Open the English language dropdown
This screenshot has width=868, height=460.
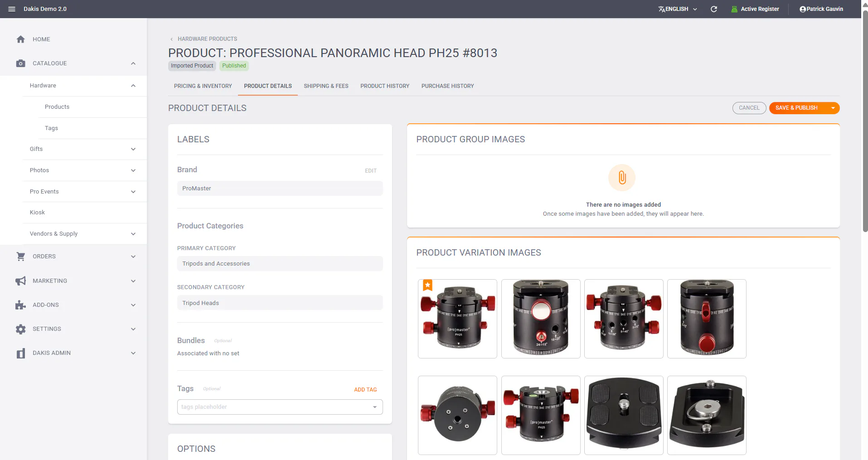[x=678, y=9]
